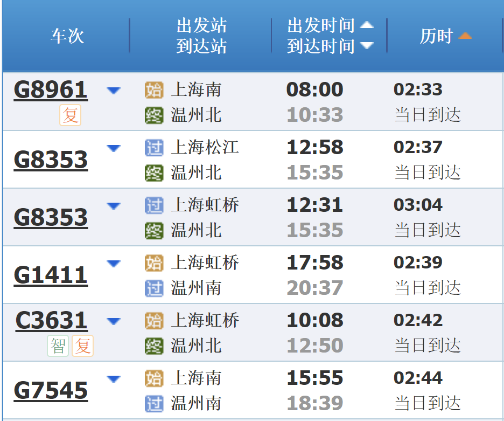Click the 过 pass-station badge beside 上海松江
Screen dimensions: 504x421
(154, 148)
